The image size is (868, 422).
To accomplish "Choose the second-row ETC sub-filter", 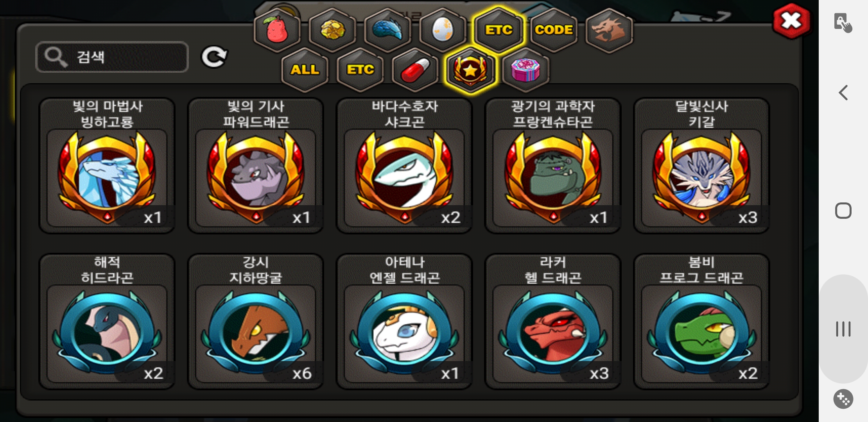I will [x=360, y=70].
